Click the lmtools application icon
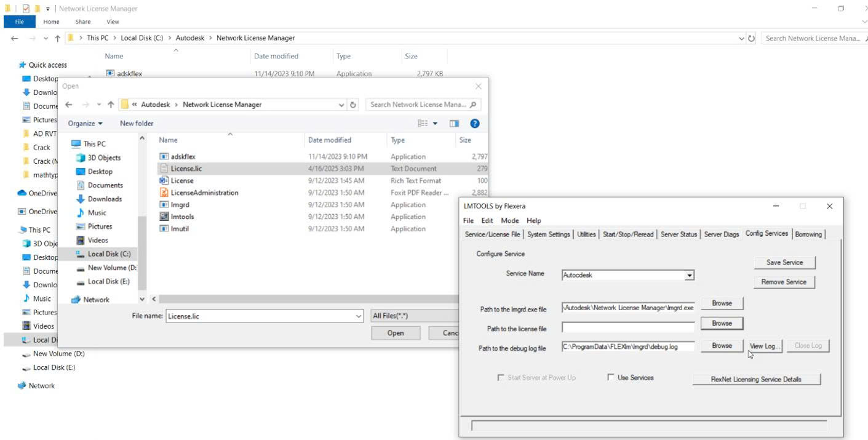 tap(164, 217)
